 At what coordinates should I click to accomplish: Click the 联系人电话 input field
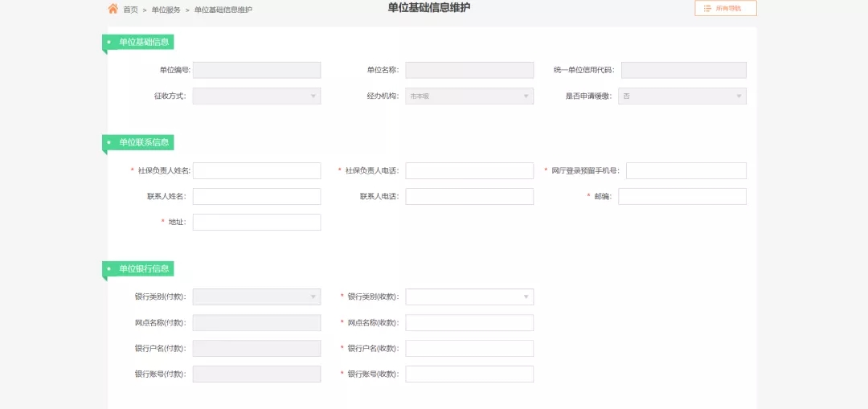[x=469, y=197]
